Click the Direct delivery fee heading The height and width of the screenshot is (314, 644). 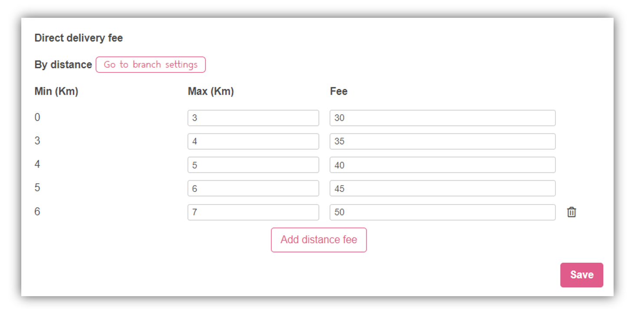pyautogui.click(x=79, y=38)
